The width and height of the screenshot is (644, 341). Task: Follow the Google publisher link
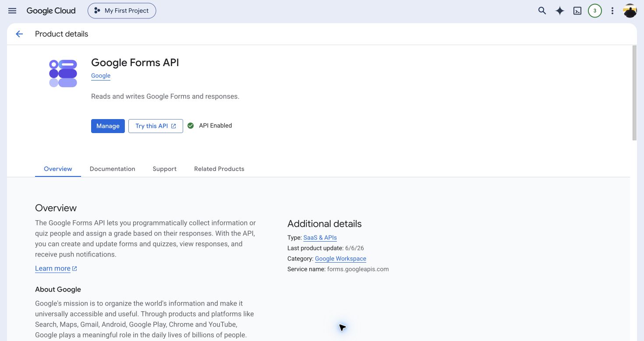(x=101, y=76)
